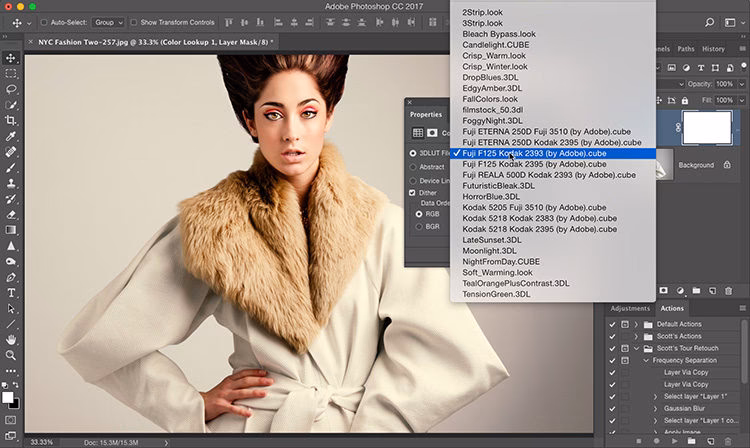Select the Abstract radio button
This screenshot has height=448, width=750.
click(413, 167)
